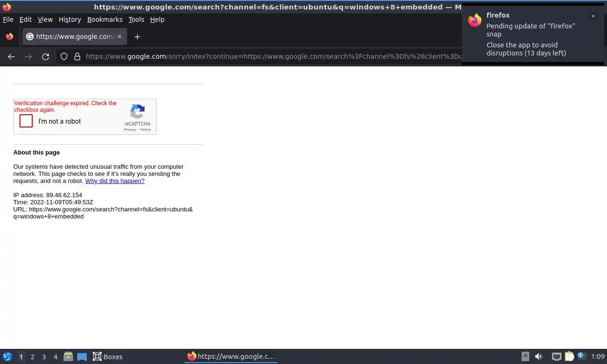Click the URL address bar
Viewport: 607px width, 364px height.
pyautogui.click(x=273, y=56)
